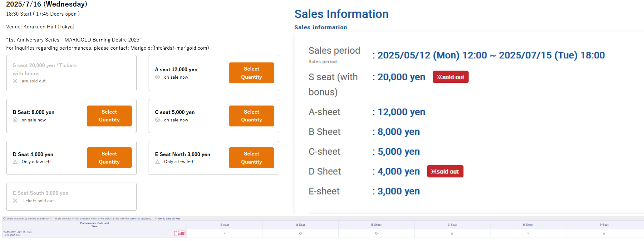This screenshot has height=241, width=644.
Task: Click the '5,000 yen' price for C-sheet
Action: click(399, 151)
